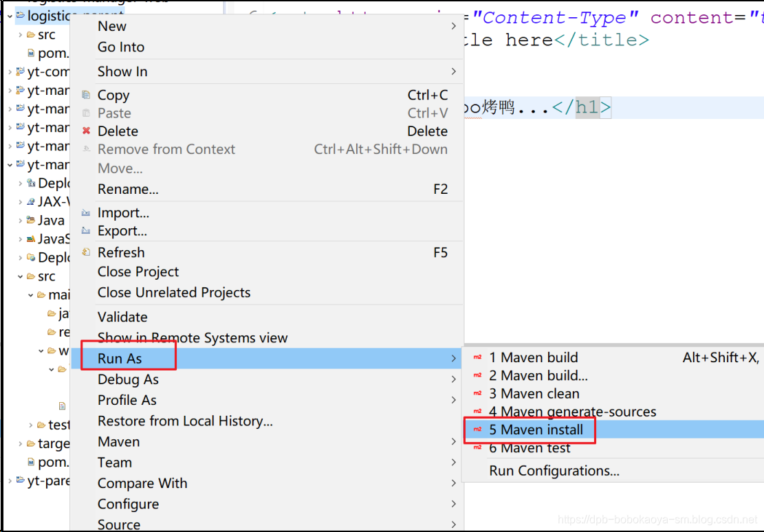
Task: Open the Show In submenu arrow
Action: pos(454,71)
